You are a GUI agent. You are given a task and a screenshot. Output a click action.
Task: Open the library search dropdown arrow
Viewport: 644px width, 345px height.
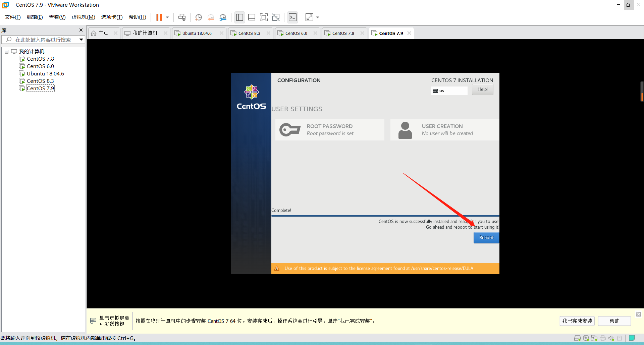click(x=81, y=40)
